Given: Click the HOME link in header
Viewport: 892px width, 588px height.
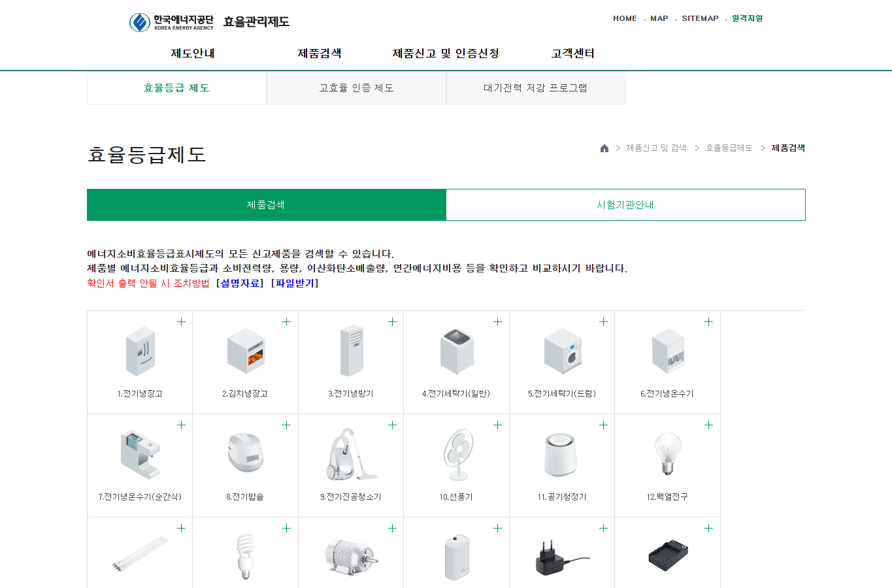Looking at the screenshot, I should (x=625, y=18).
